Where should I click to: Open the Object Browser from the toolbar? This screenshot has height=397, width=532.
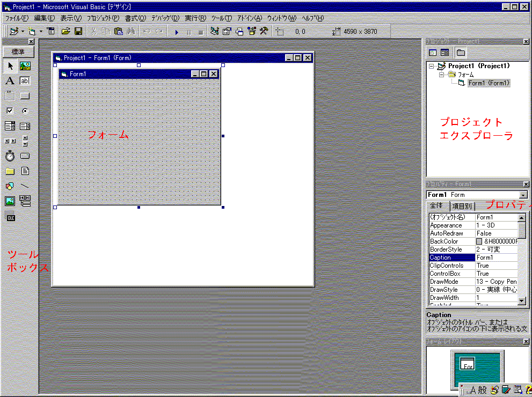tap(252, 32)
